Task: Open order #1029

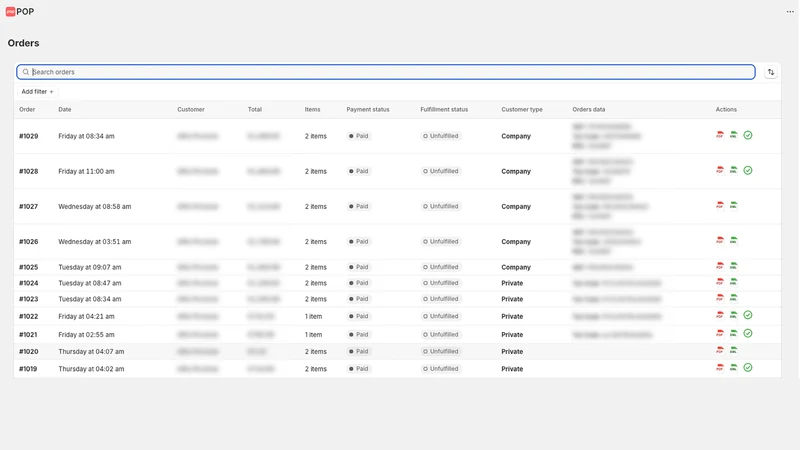Action: pos(29,136)
